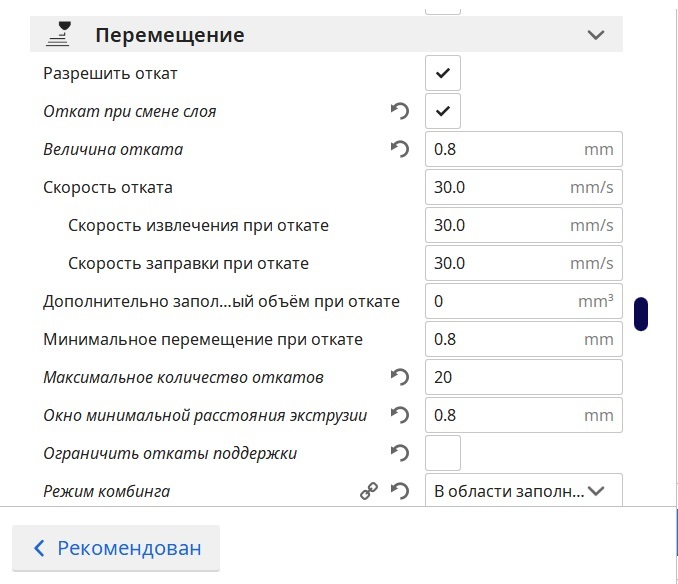The height and width of the screenshot is (584, 678).
Task: Disable the 'Разрешить откат' checkbox
Action: 443,73
